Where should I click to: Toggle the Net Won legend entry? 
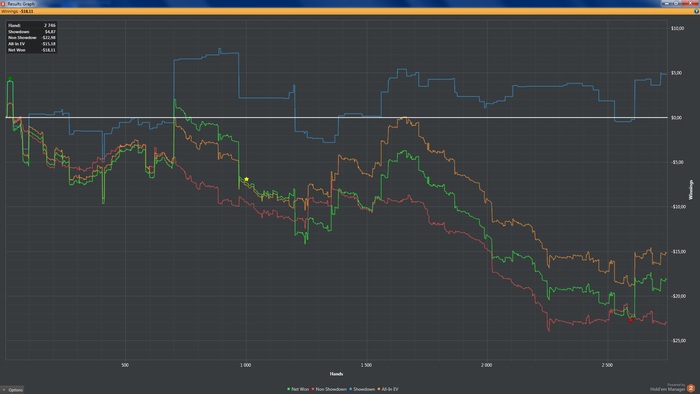pos(298,389)
